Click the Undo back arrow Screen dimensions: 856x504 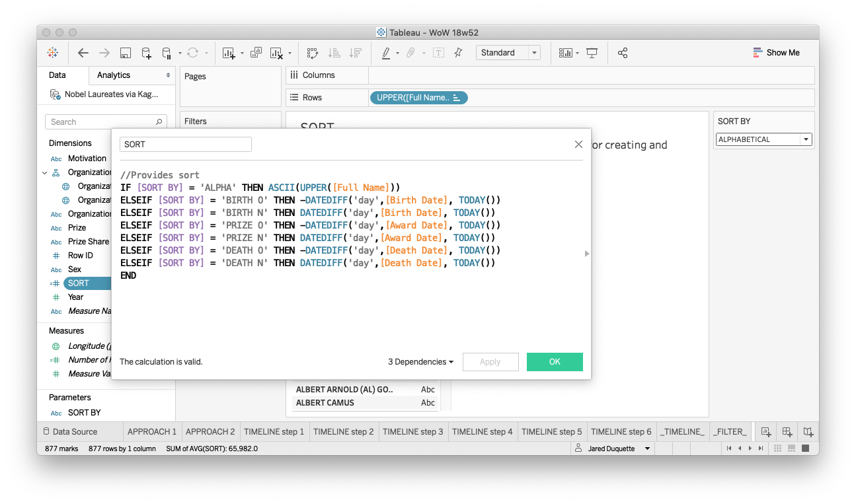pos(83,53)
